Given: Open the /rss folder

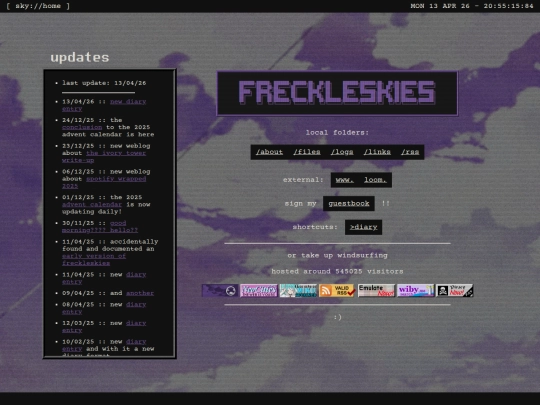Looking at the screenshot, I should [410, 152].
